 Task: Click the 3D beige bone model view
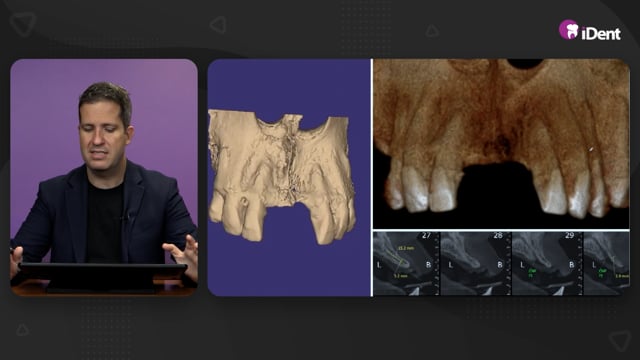pyautogui.click(x=289, y=178)
